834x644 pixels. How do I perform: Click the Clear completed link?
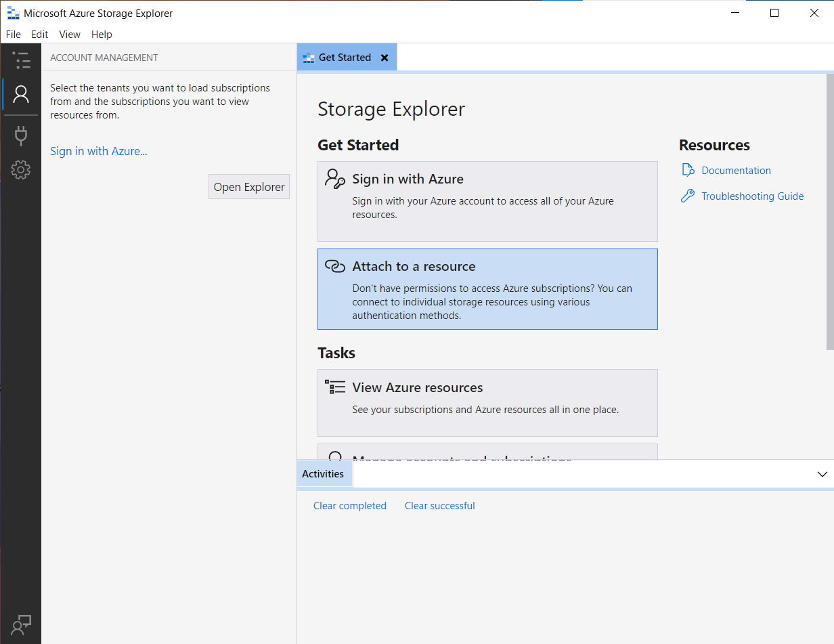[x=350, y=506]
